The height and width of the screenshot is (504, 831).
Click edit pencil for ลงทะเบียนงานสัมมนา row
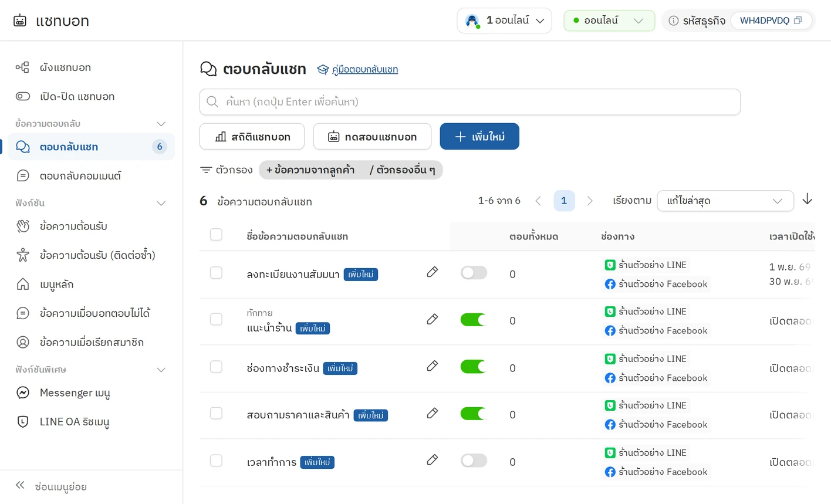click(432, 272)
